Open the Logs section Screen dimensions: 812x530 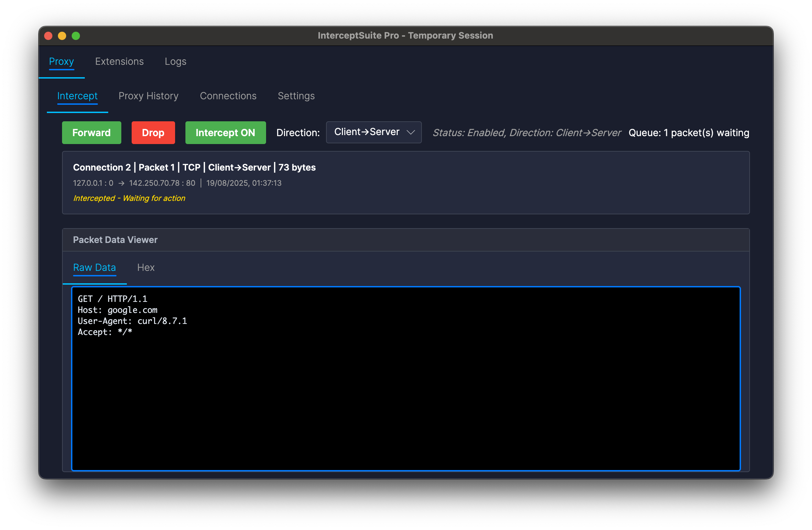[175, 61]
